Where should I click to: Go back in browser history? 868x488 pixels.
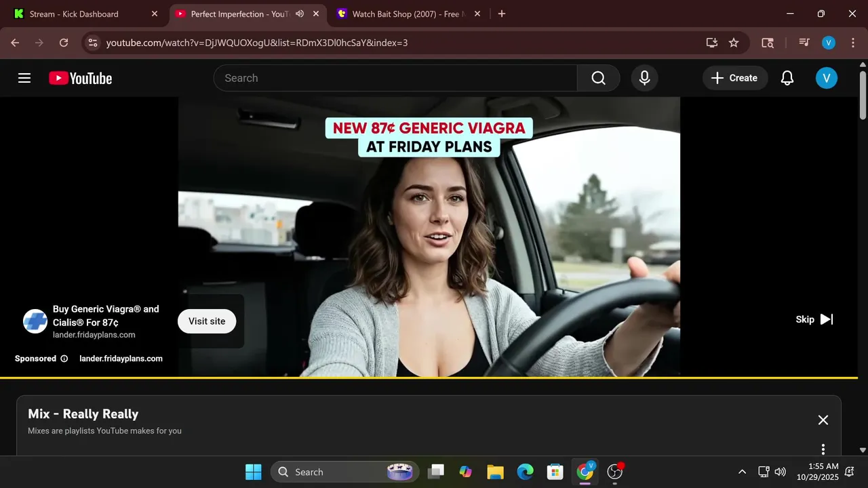(15, 43)
